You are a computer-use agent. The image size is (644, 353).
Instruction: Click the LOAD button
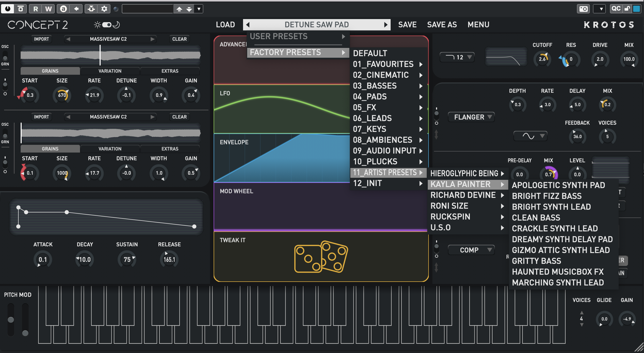pos(225,25)
